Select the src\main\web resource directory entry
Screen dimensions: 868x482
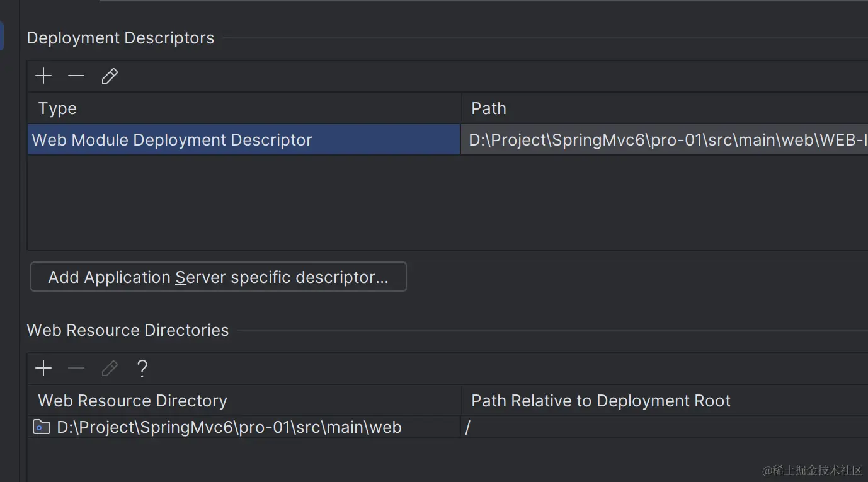tap(229, 427)
